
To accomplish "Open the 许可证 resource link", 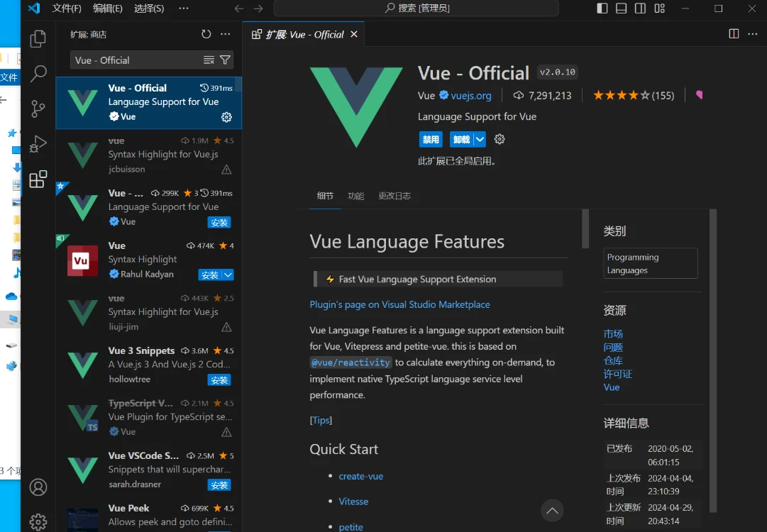I will tap(618, 374).
